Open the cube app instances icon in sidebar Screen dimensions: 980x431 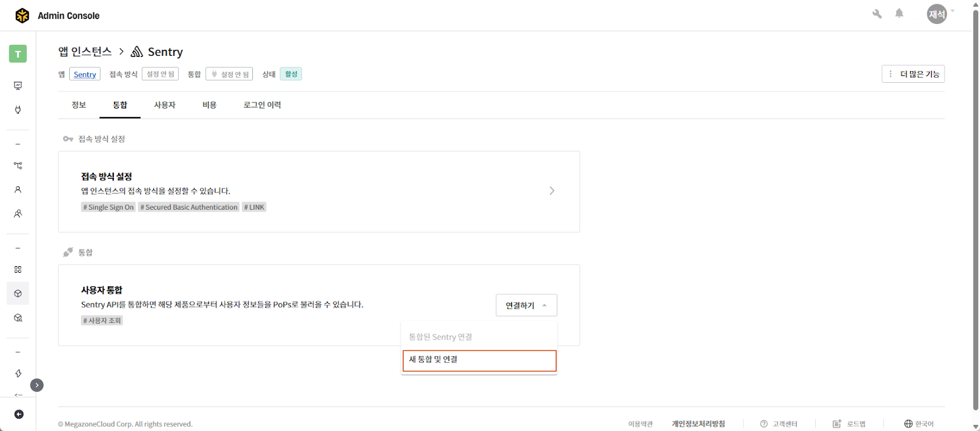(x=18, y=294)
